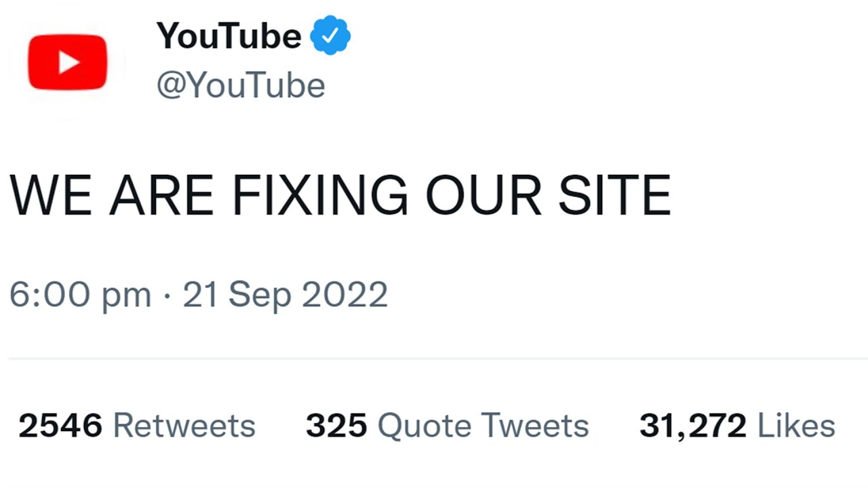Viewport: 868px width, 488px height.
Task: Open the Likes label
Action: coord(796,426)
